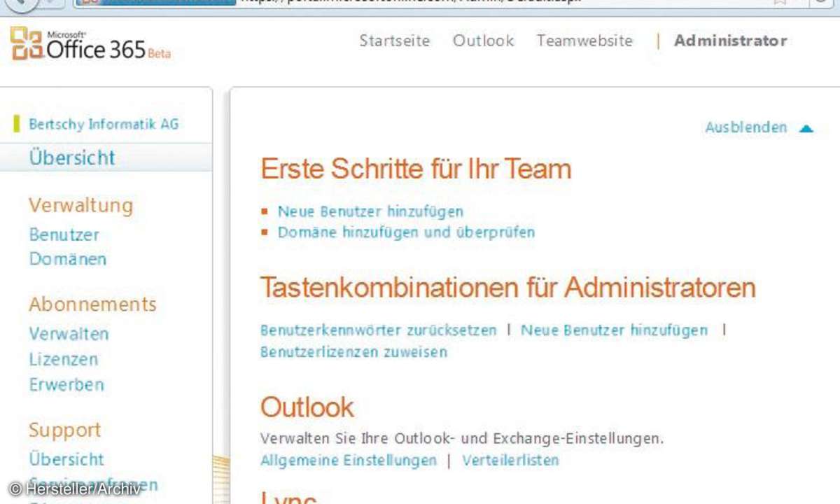Click Domäne hinzufügen und überprüfen link
This screenshot has width=840, height=504.
406,232
